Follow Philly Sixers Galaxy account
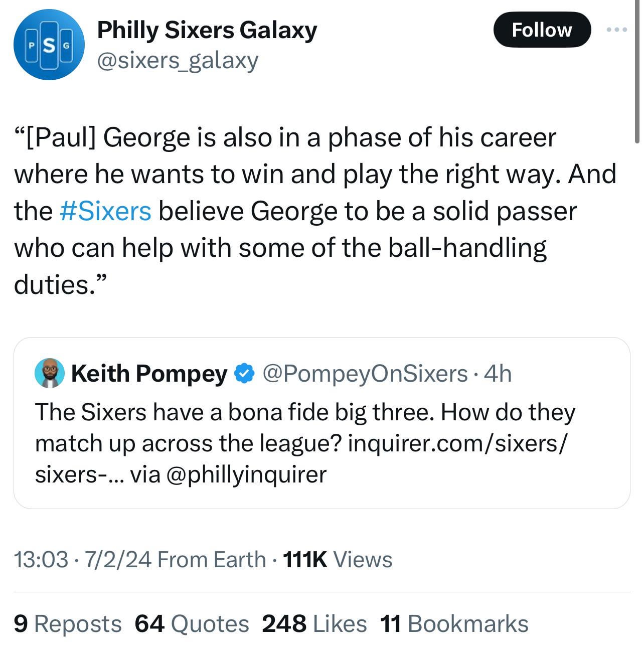The image size is (644, 654). (542, 30)
